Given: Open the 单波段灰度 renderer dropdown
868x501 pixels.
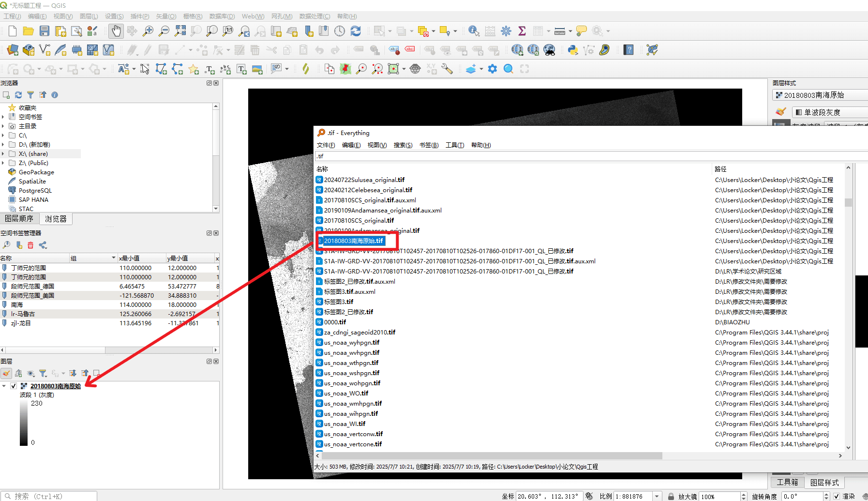Looking at the screenshot, I should click(x=830, y=112).
